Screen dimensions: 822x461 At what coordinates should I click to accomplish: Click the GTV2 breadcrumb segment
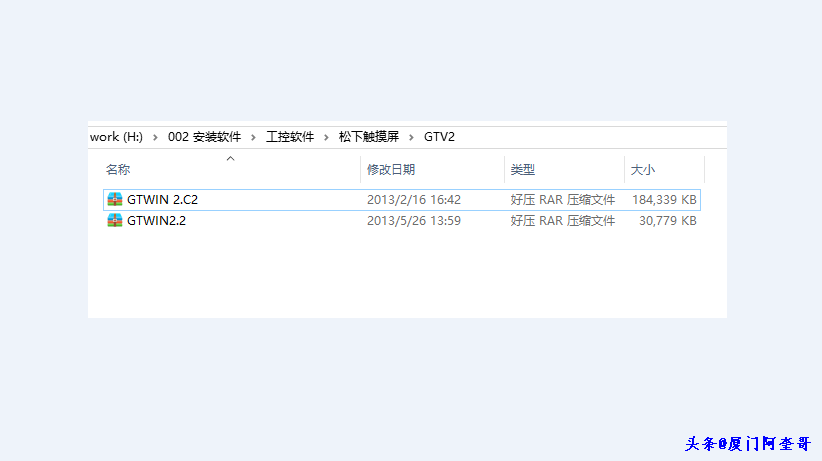[x=439, y=137]
